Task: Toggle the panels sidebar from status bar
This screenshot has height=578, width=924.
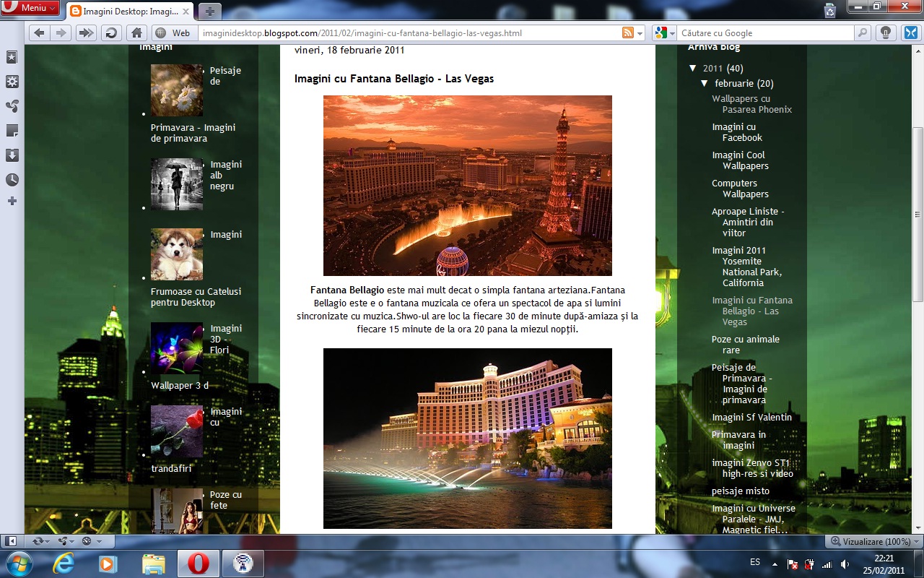Action: [12, 540]
